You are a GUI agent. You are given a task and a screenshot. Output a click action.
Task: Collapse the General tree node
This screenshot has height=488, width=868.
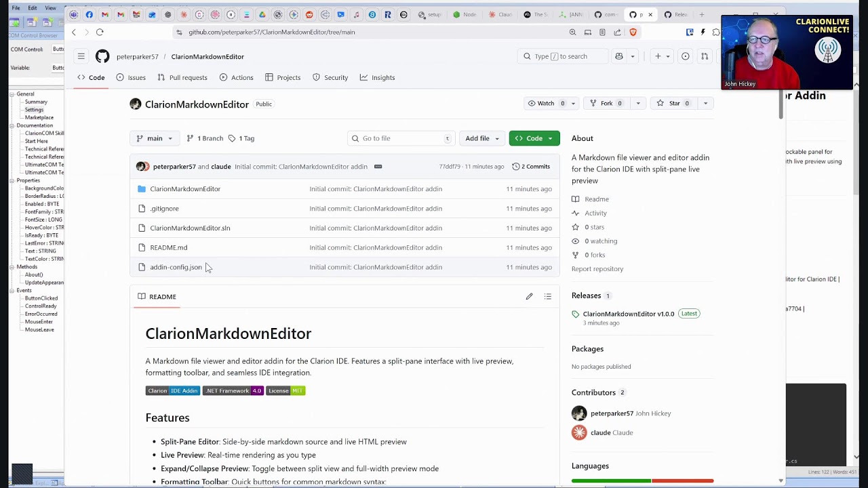12,94
